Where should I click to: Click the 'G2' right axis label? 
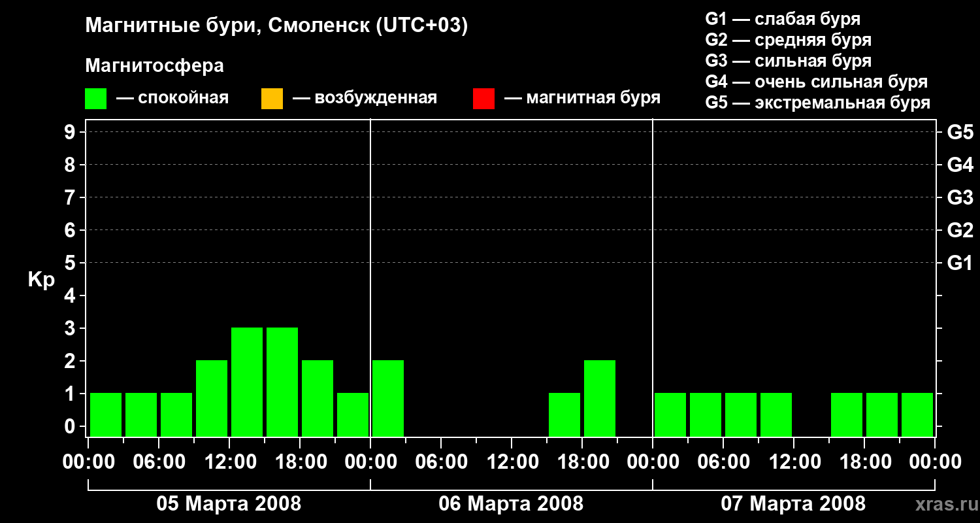pos(960,230)
